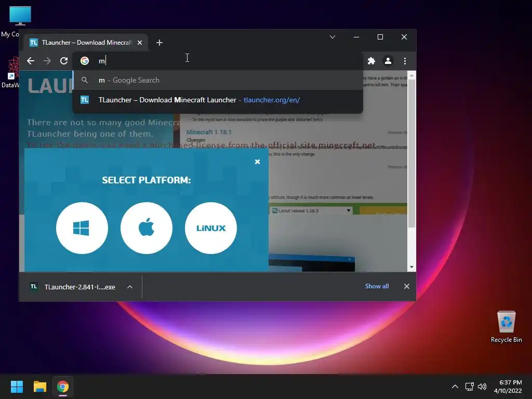The width and height of the screenshot is (532, 399).
Task: Click into the address bar text field
Action: pos(217,61)
